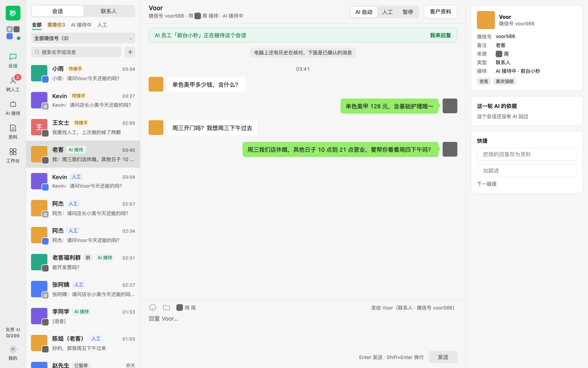Expand the 全部微信号 (3) dropdown
Screen dimensions: 588x368
(83, 38)
